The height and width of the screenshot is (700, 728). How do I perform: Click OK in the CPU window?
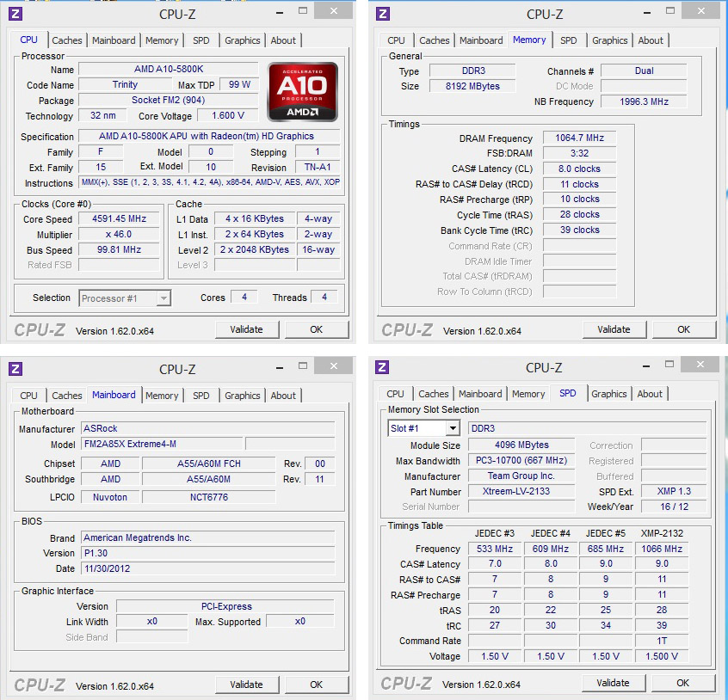point(316,329)
